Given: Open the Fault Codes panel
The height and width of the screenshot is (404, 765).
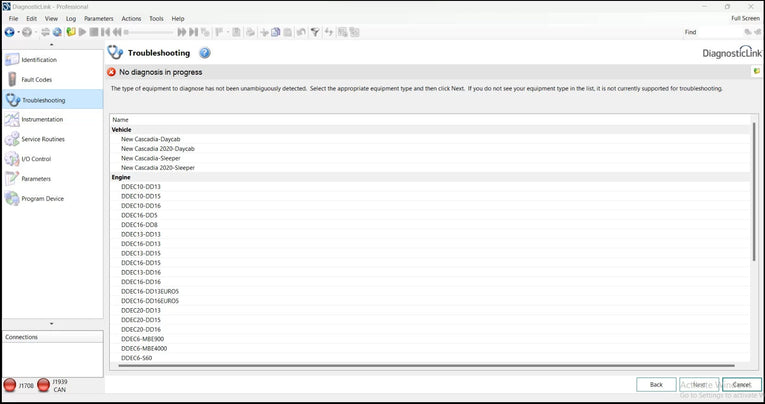Looking at the screenshot, I should 36,79.
